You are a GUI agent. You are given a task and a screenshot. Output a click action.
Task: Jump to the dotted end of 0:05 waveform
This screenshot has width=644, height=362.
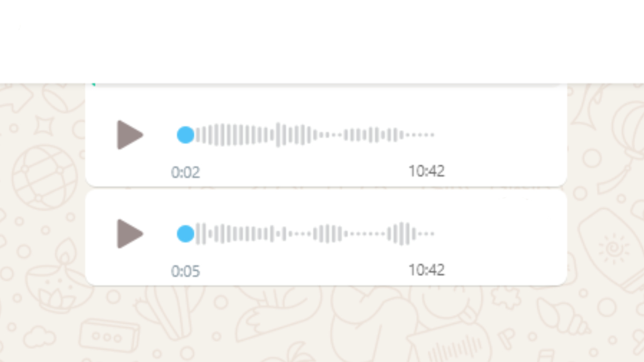pos(426,233)
